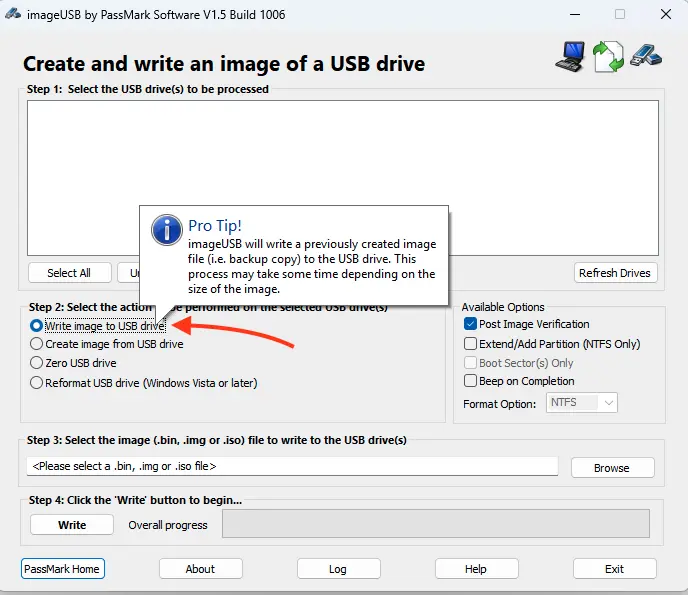Click the 'Overall progress' label
The image size is (688, 595).
pos(168,525)
